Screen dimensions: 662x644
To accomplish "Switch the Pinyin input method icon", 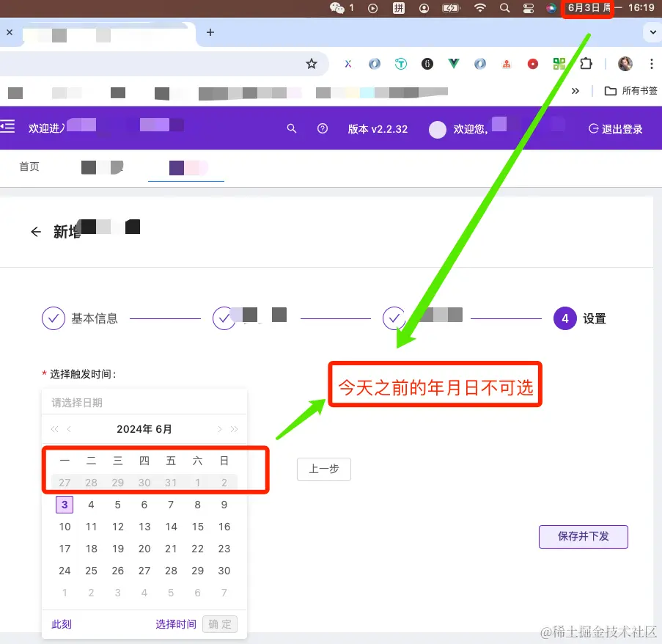I will 399,8.
